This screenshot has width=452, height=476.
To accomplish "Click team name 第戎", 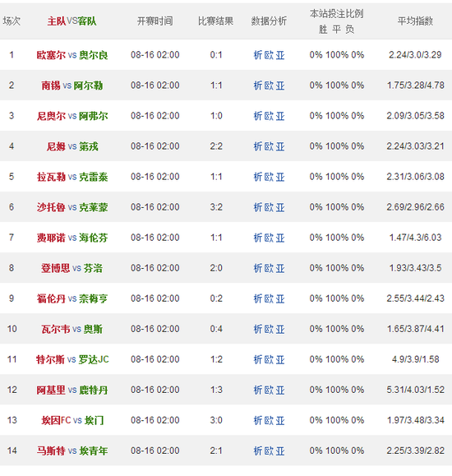I will pyautogui.click(x=89, y=146).
